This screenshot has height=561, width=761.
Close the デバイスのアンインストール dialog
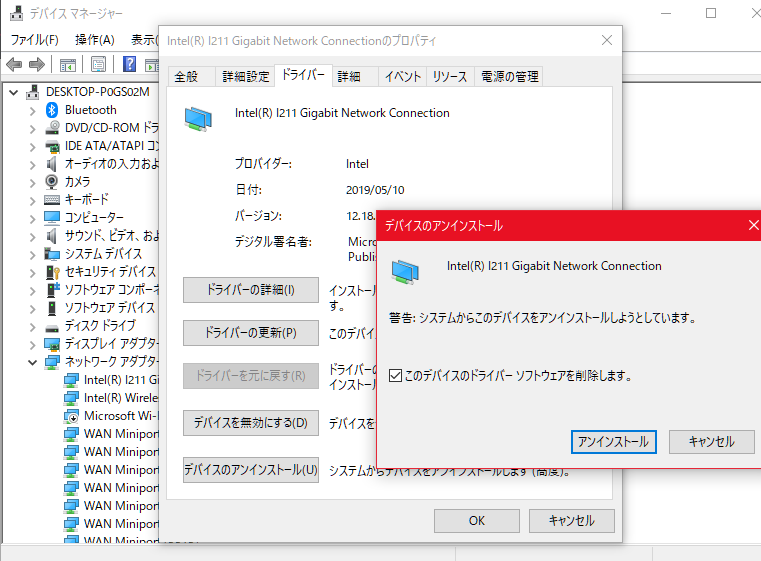click(753, 225)
